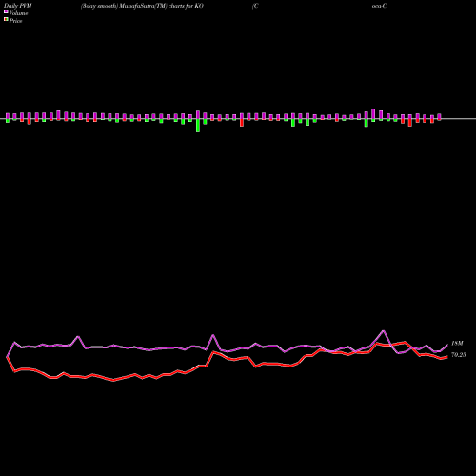Click the Volume legend color swatch
This screenshot has width=476, height=476.
tap(6, 11)
